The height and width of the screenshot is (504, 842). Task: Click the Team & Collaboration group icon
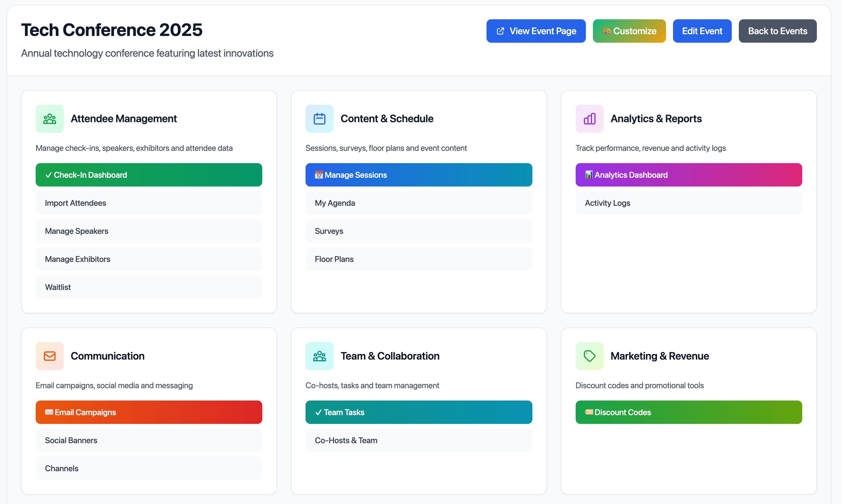(x=319, y=356)
